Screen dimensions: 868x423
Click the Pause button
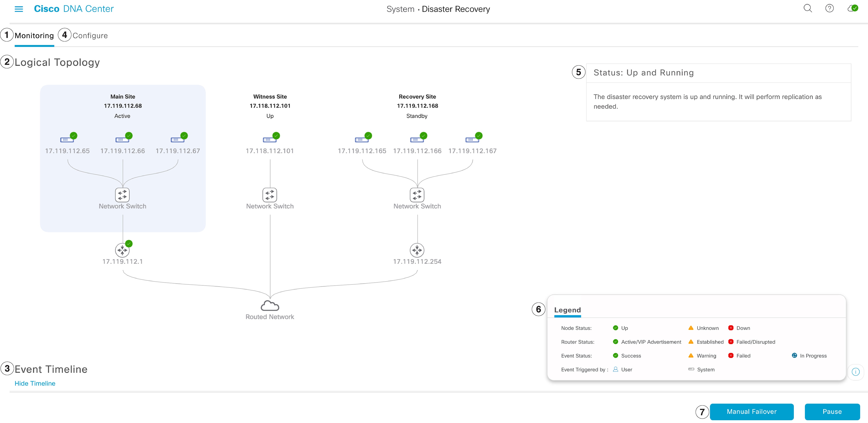(832, 411)
